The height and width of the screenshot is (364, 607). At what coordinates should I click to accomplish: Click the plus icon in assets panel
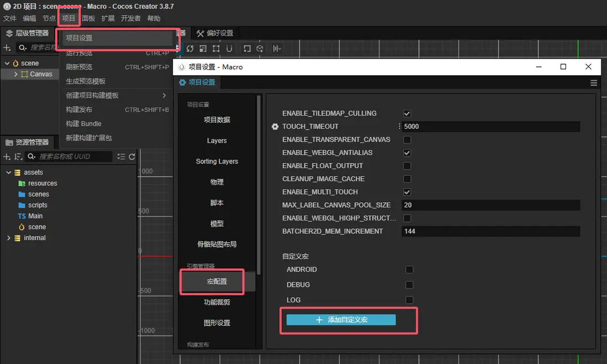(7, 157)
